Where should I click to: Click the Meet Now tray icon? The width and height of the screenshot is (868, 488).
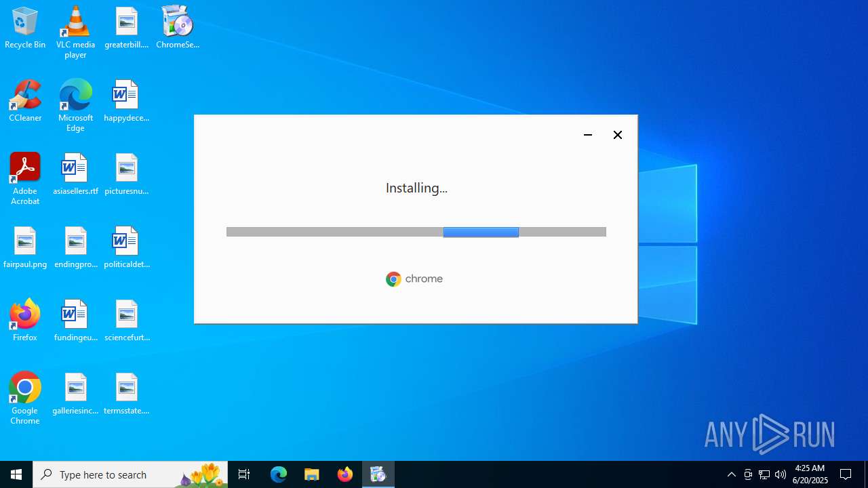(x=748, y=474)
